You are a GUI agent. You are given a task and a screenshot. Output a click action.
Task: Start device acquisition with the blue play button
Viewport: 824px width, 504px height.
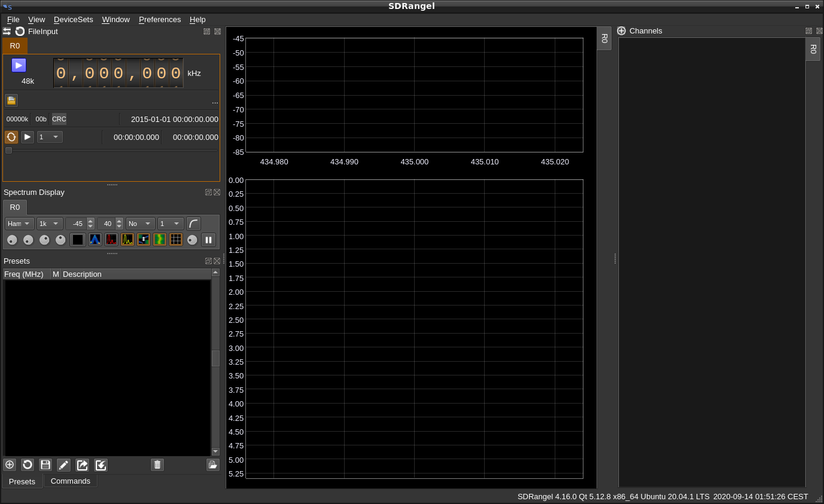coord(19,65)
